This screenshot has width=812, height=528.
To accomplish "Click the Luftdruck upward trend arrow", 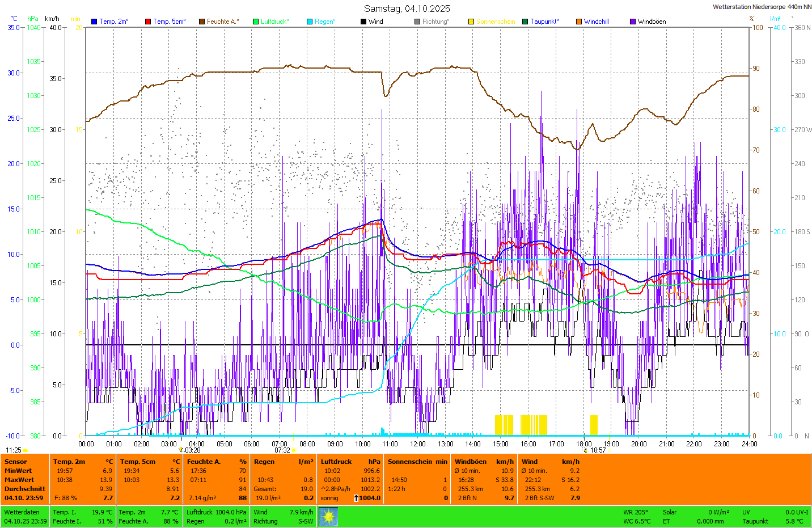I will tap(356, 498).
